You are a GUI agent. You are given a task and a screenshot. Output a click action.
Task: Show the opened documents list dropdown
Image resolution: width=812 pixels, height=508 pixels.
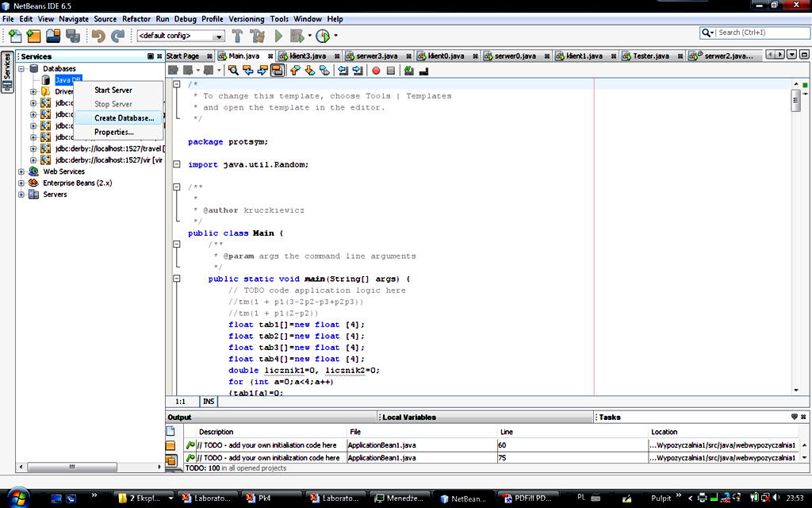click(x=791, y=55)
